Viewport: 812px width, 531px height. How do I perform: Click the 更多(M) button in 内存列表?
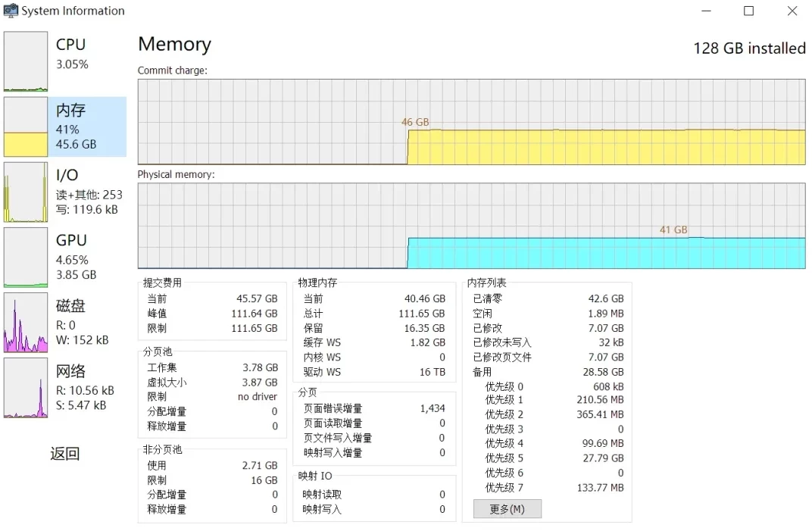pyautogui.click(x=507, y=509)
